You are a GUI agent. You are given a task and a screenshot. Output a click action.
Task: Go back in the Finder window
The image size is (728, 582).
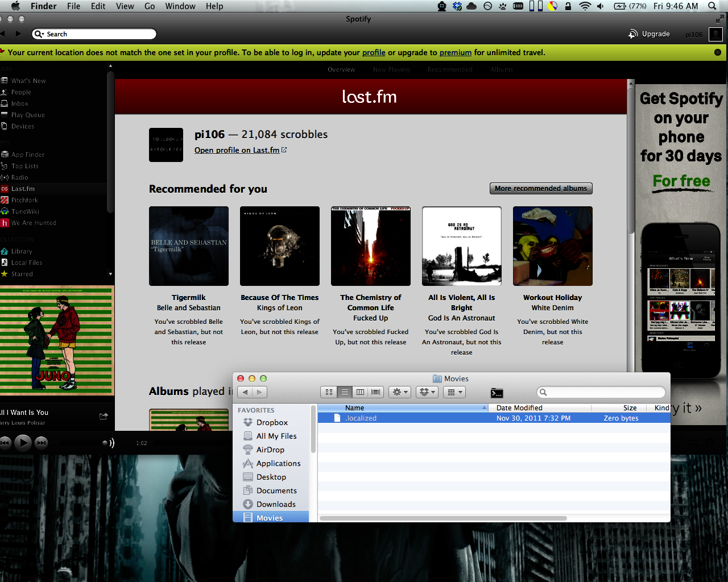tap(245, 392)
